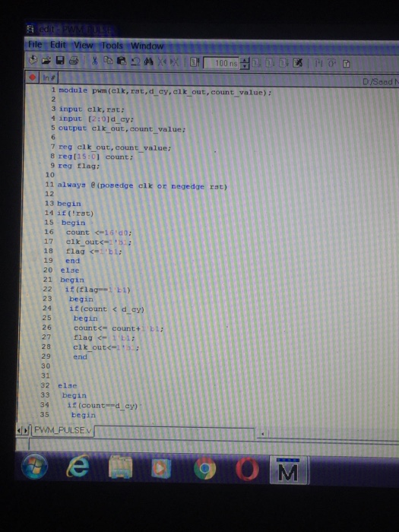Open Windows Media Player from the taskbar
Image resolution: width=399 pixels, height=532 pixels.
coord(161,468)
